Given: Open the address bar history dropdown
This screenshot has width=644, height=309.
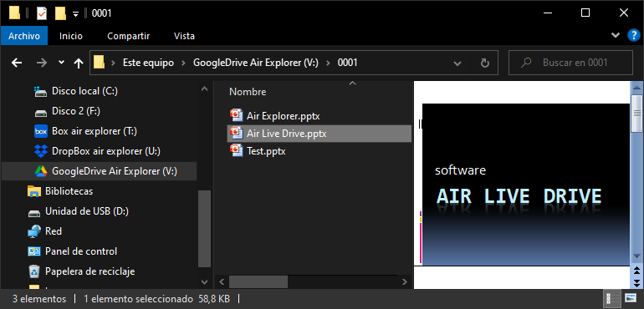Looking at the screenshot, I should (457, 63).
